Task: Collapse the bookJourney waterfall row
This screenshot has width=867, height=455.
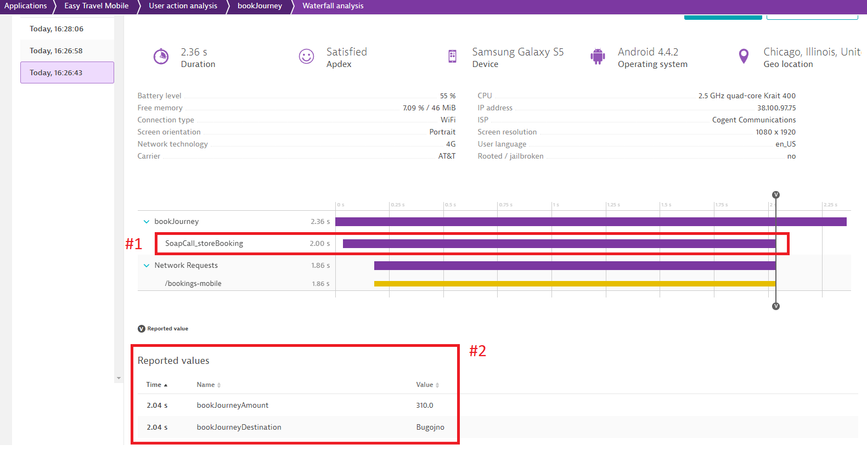Action: pos(146,222)
